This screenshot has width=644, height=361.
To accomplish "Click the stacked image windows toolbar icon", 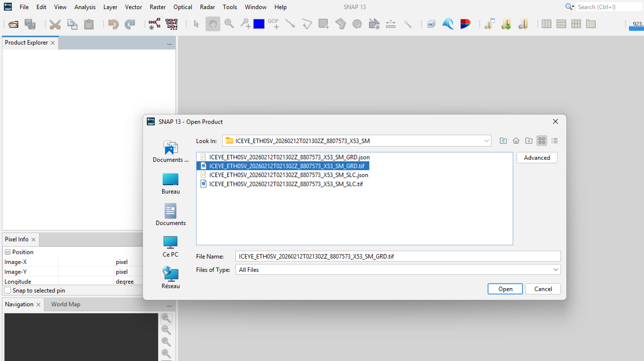I will pos(431,24).
